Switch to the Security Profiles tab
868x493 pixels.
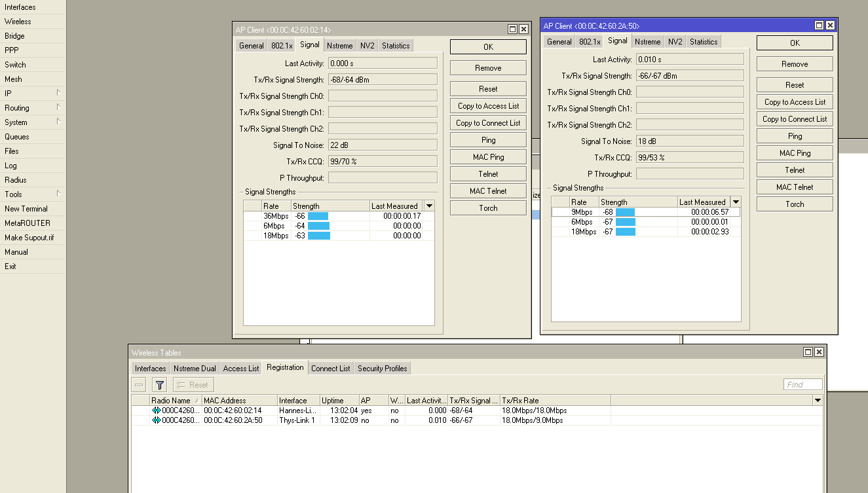pos(382,369)
